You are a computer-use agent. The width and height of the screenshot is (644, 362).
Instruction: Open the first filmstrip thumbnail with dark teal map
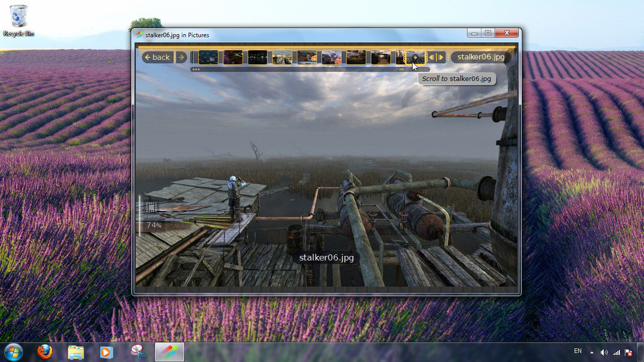(208, 57)
